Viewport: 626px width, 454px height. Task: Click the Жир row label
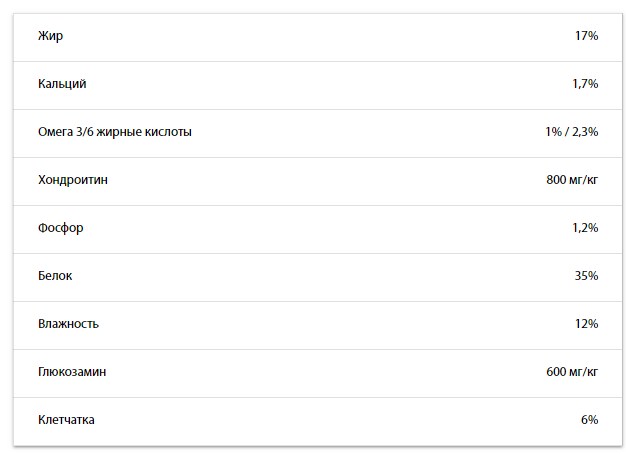pyautogui.click(x=49, y=36)
